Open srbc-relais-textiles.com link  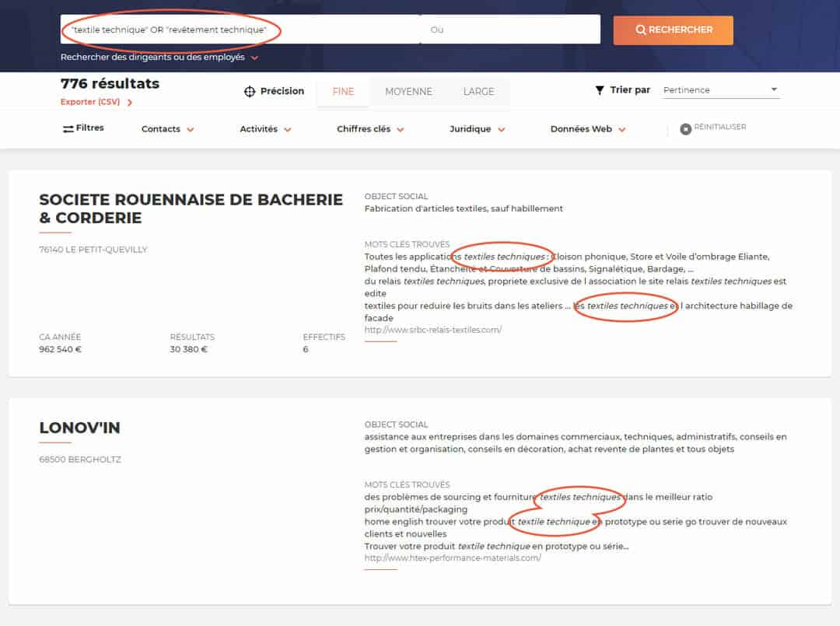click(433, 330)
